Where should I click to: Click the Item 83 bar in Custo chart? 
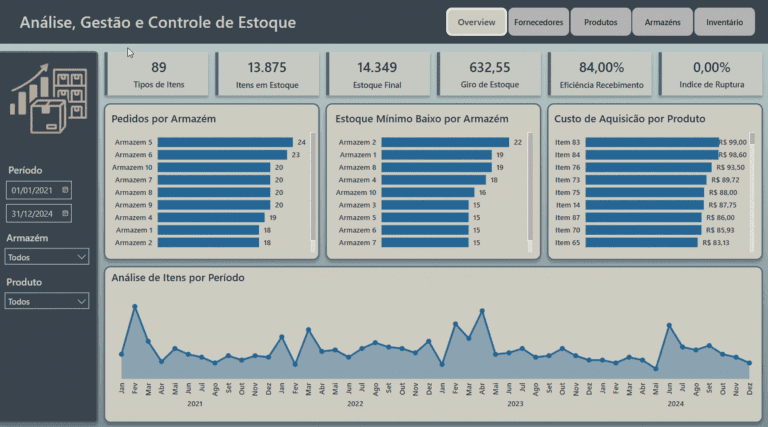[650, 142]
